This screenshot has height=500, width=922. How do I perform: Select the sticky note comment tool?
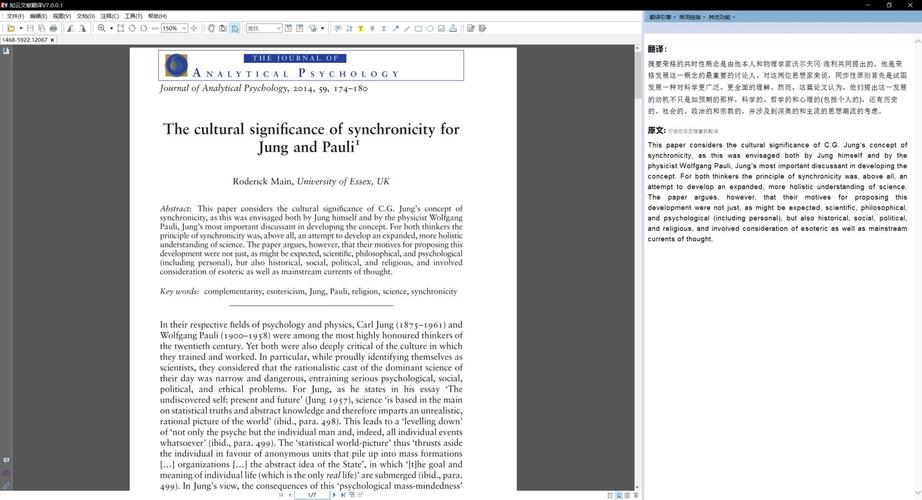(x=338, y=28)
